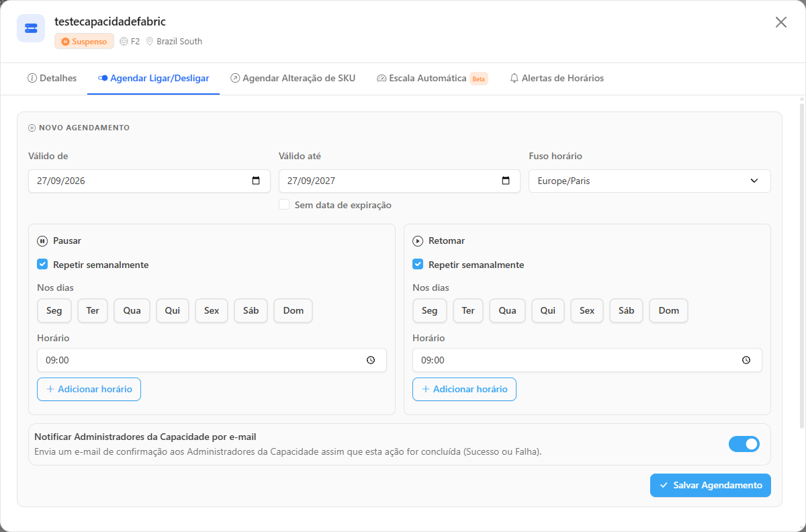Check Sem data de expiração
The height and width of the screenshot is (532, 806).
coord(284,205)
